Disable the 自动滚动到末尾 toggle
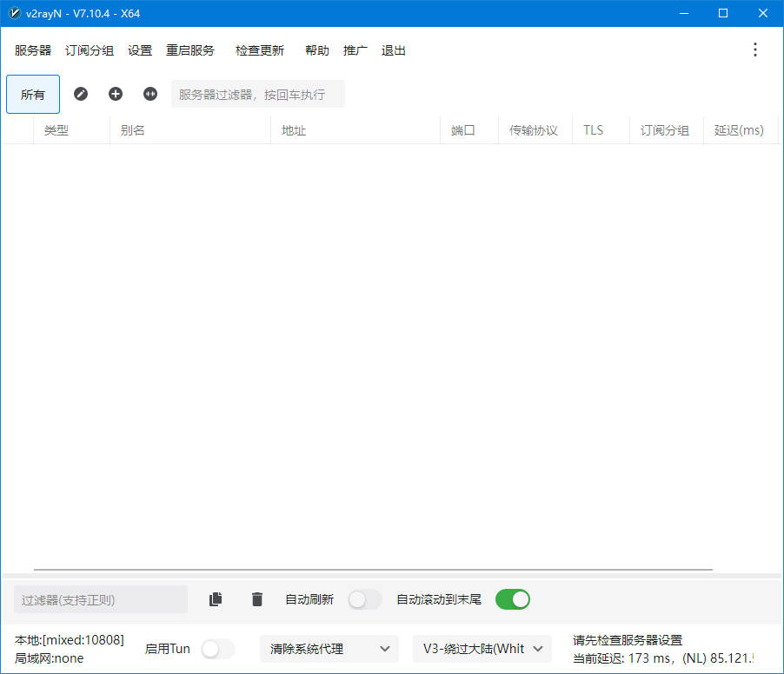Screen dimensions: 784x674 tap(512, 599)
